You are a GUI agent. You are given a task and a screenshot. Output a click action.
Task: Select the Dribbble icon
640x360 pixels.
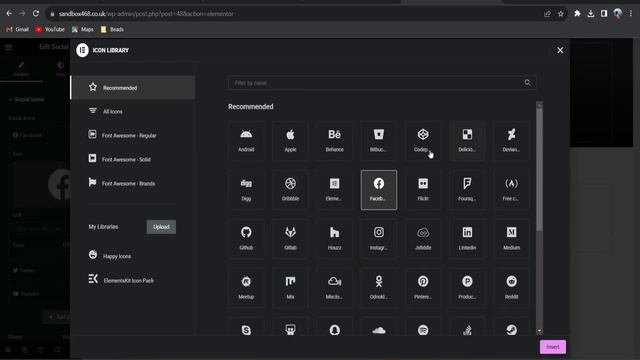pos(290,190)
